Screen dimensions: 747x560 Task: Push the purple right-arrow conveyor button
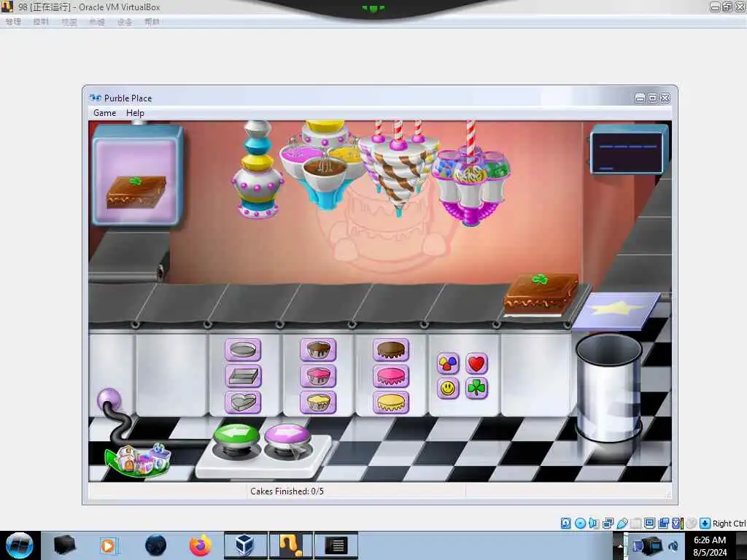[287, 436]
